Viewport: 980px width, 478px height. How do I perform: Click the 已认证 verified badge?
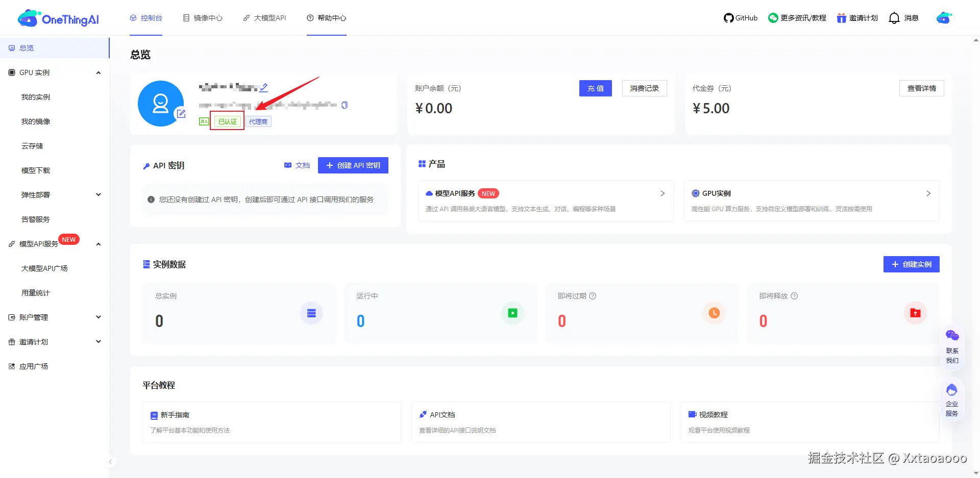[x=227, y=121]
